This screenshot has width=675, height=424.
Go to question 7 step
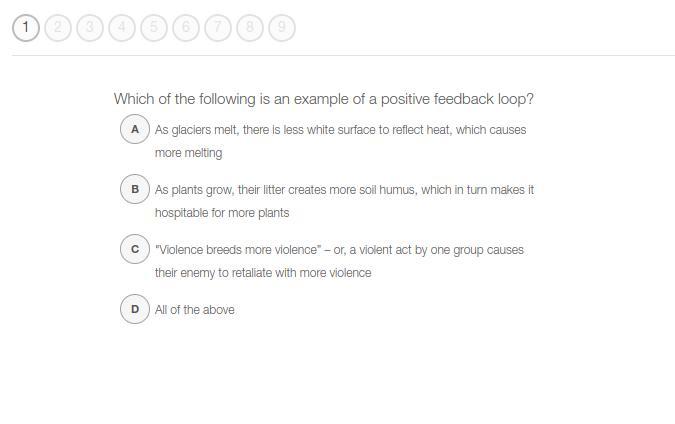(218, 28)
